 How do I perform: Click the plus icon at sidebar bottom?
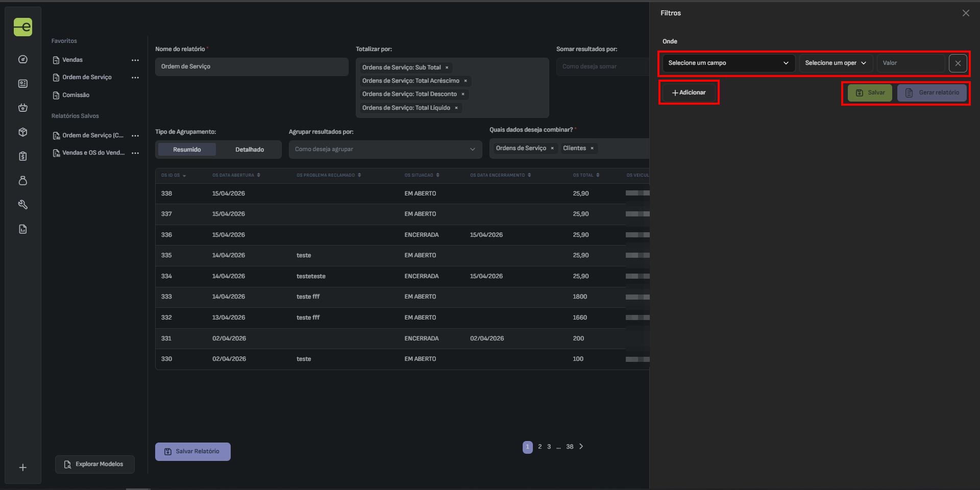[x=23, y=468]
